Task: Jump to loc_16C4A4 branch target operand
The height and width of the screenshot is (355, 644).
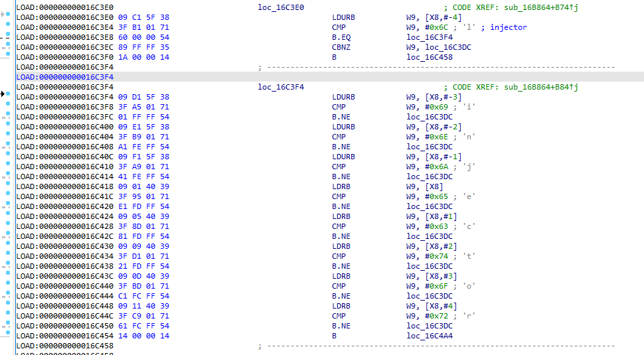Action: (x=430, y=336)
